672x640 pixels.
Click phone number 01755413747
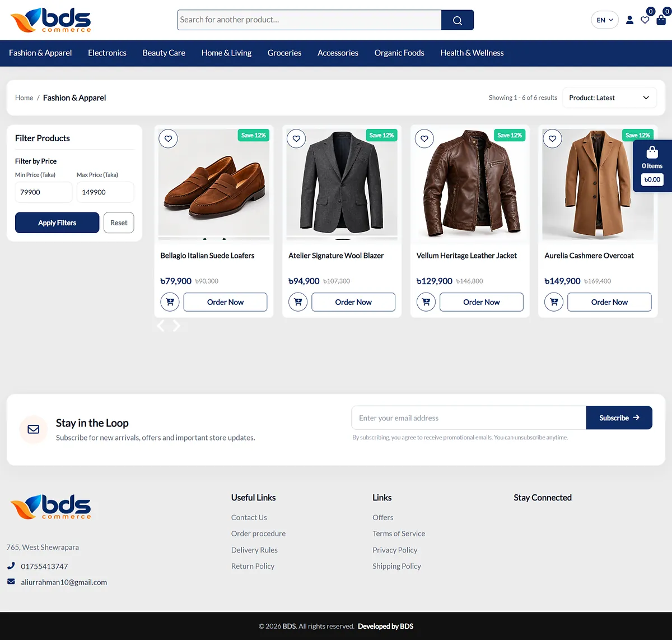(44, 567)
